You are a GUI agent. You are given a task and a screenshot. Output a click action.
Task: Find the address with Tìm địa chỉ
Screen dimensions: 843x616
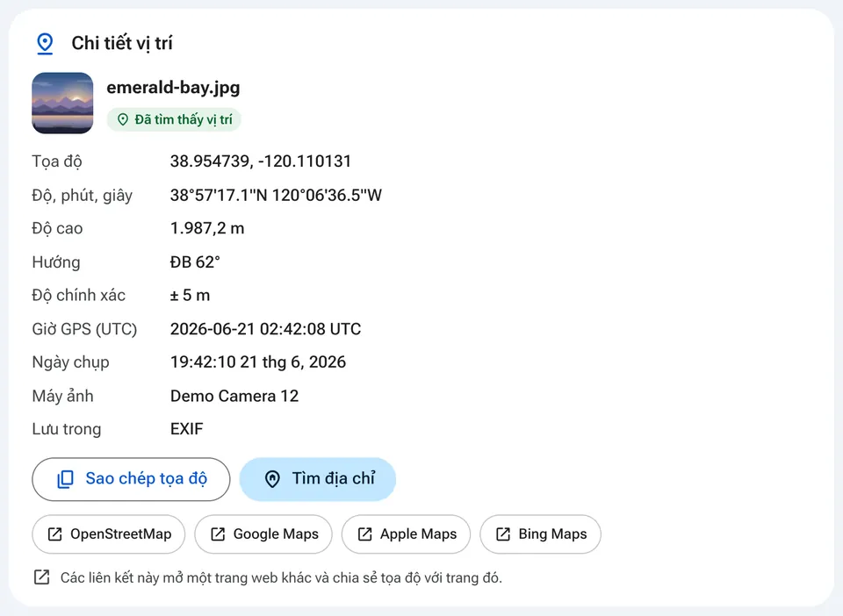pos(318,479)
